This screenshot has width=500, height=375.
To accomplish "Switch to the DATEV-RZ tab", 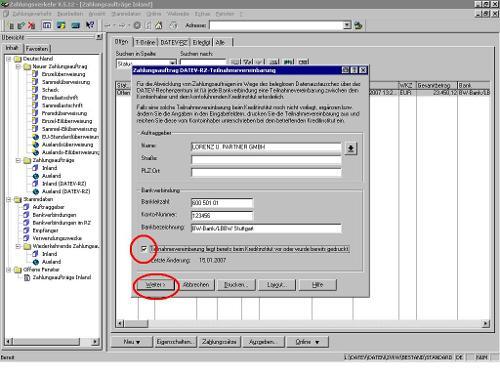I will coord(174,42).
